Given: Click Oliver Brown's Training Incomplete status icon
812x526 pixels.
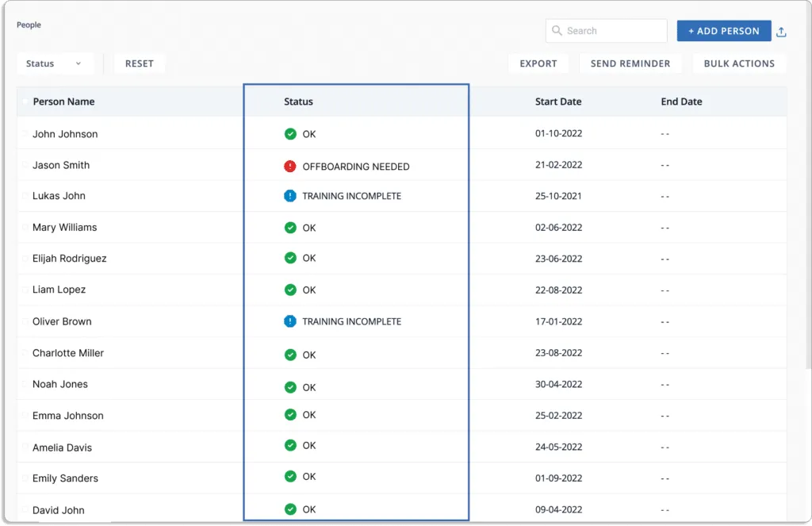Looking at the screenshot, I should point(290,321).
